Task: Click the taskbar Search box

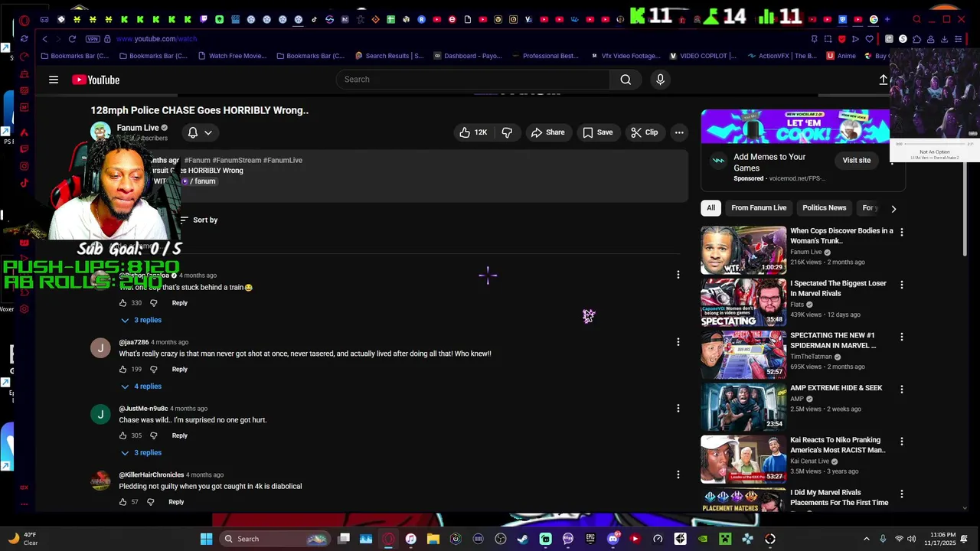Action: (x=276, y=539)
